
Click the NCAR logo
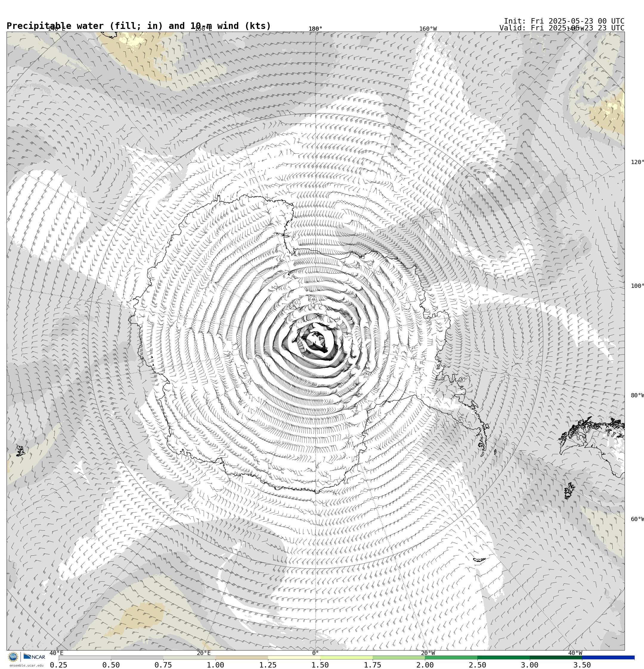pos(34,656)
